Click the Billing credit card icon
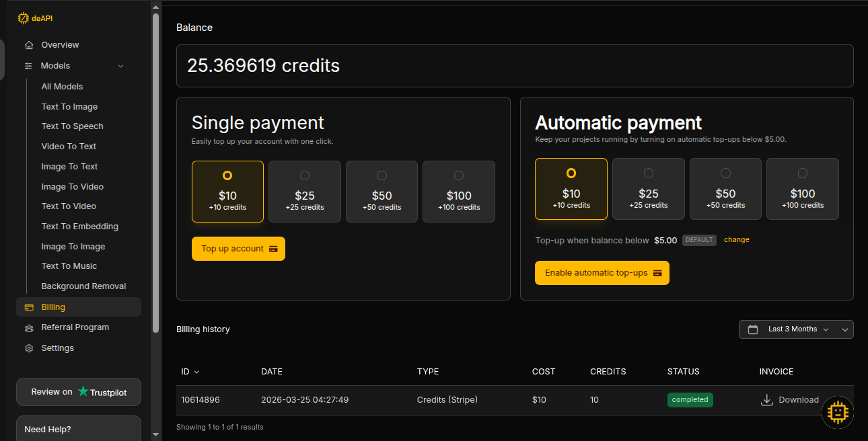The height and width of the screenshot is (441, 868). (x=28, y=307)
